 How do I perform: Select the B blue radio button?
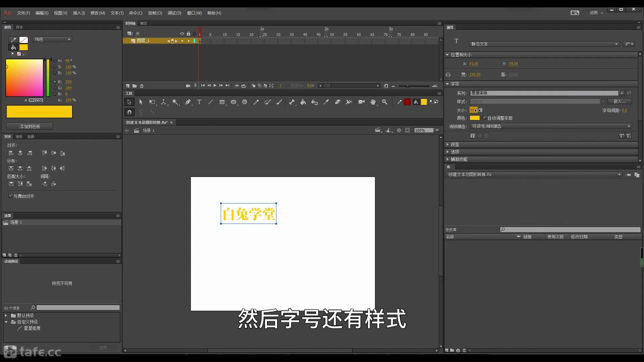coord(55,94)
